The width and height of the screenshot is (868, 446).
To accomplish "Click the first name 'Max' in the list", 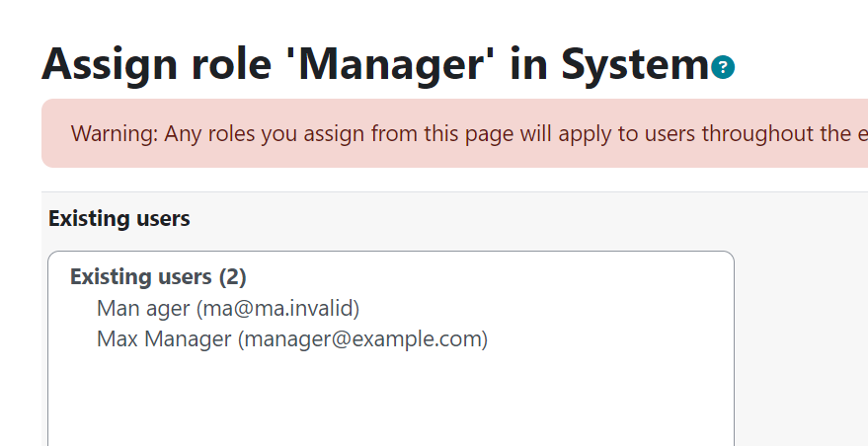I will pos(118,338).
